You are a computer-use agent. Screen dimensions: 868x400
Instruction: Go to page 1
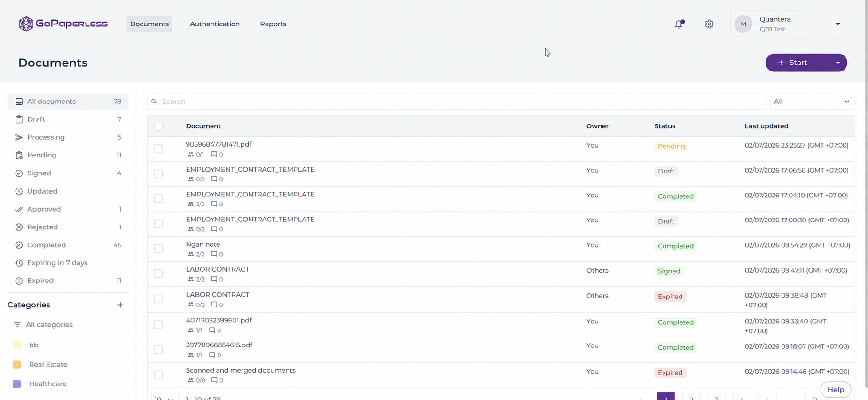666,396
